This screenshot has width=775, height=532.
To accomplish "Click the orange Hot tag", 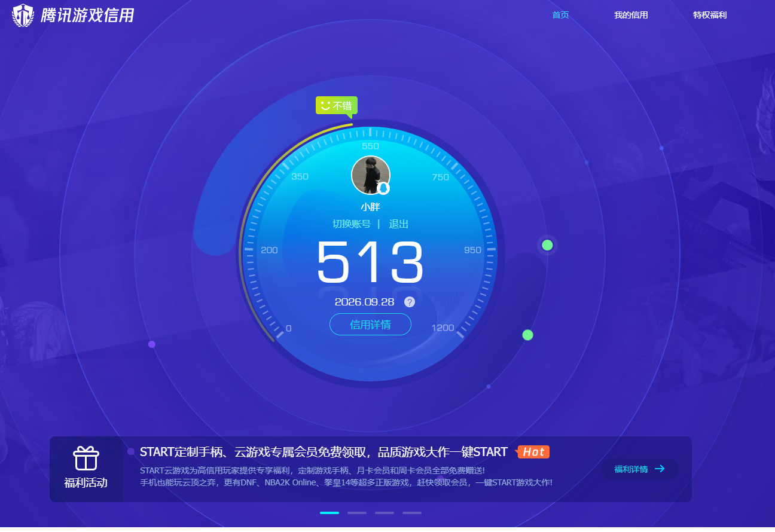I will 533,452.
